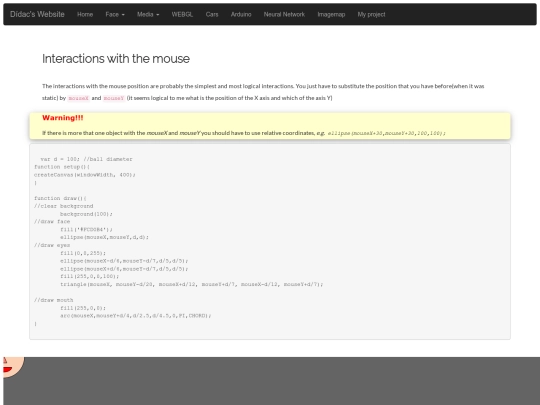
Task: Click the '//draw face' comment
Action: click(x=52, y=221)
